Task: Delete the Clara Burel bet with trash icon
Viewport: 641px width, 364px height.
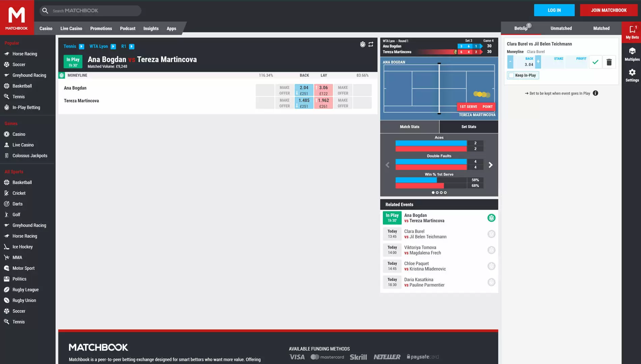Action: point(609,62)
